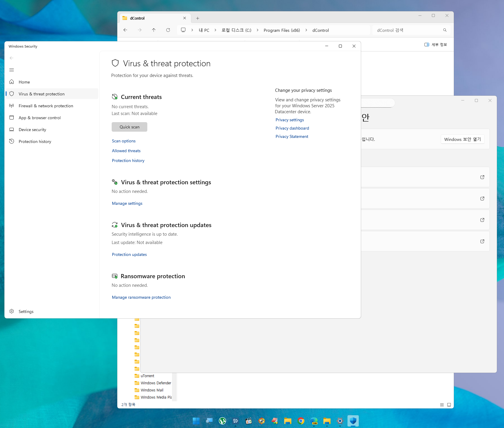Focus the dControl 검색 search box
504x428 pixels.
[x=411, y=30]
